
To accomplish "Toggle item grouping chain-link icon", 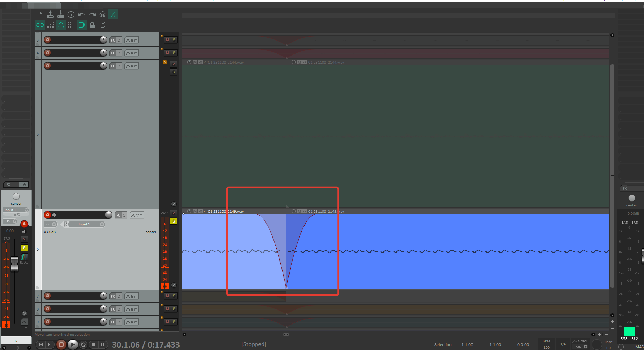I will (40, 25).
